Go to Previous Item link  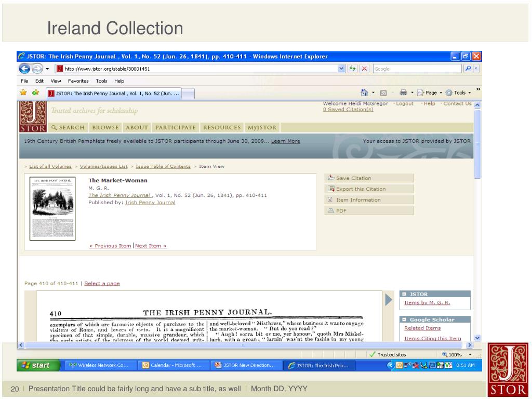[110, 246]
